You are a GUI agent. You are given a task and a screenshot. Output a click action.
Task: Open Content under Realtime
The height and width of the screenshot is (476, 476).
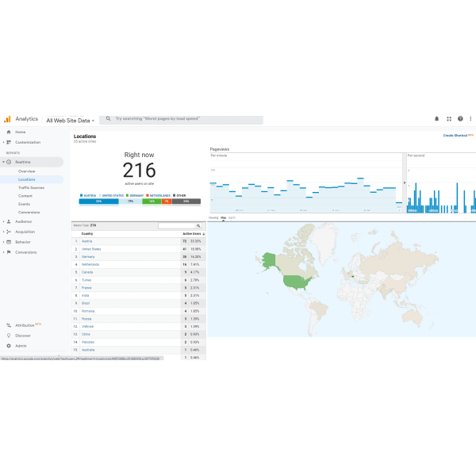25,196
